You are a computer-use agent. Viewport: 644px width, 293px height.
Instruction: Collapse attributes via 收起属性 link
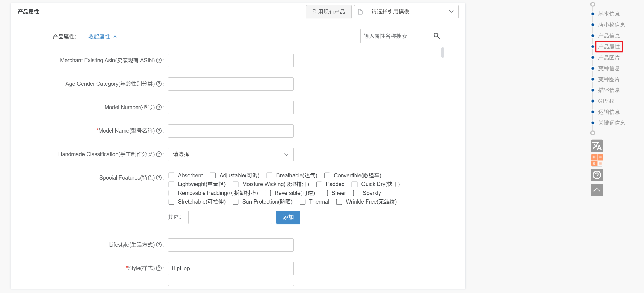102,37
